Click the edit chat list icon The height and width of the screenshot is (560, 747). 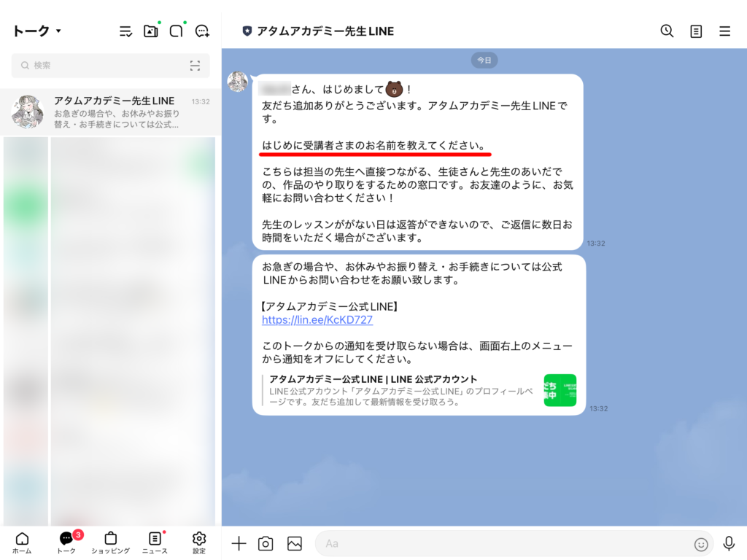pos(125,31)
